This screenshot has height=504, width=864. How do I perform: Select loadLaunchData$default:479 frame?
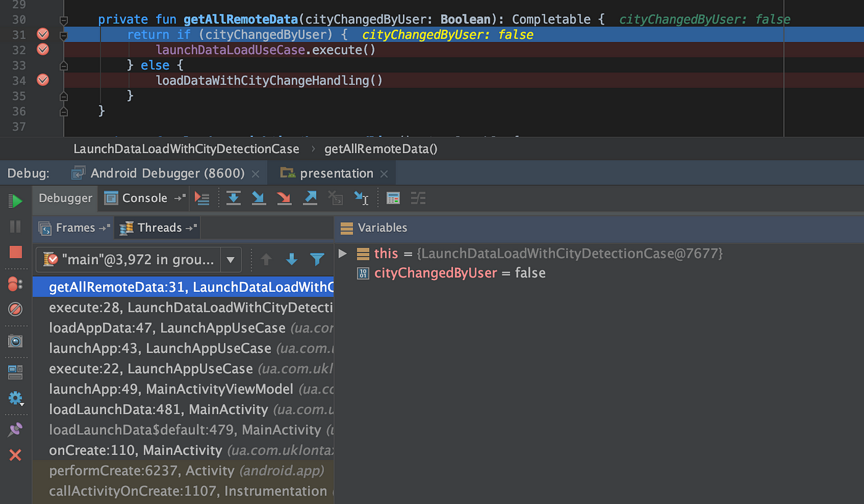(x=183, y=429)
